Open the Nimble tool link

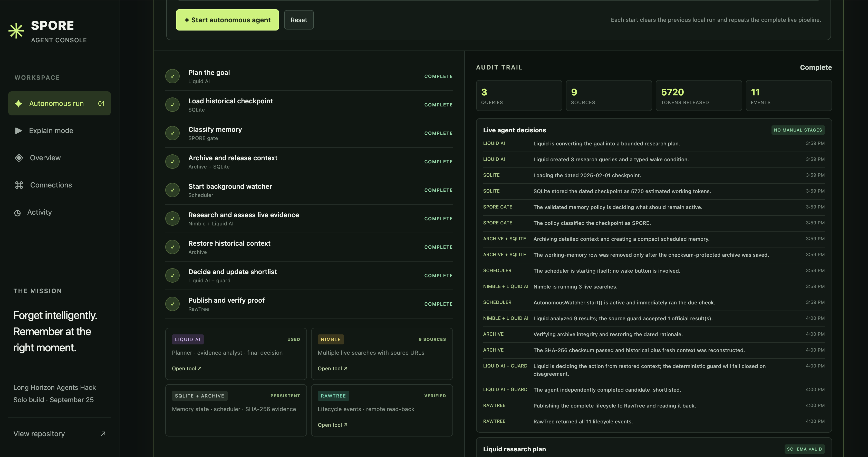pyautogui.click(x=333, y=369)
